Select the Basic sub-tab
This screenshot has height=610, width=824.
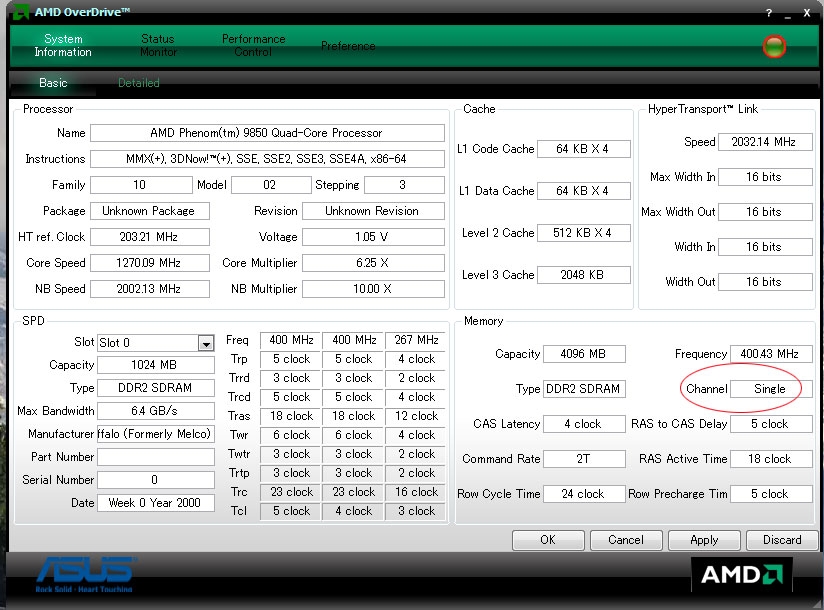(53, 82)
